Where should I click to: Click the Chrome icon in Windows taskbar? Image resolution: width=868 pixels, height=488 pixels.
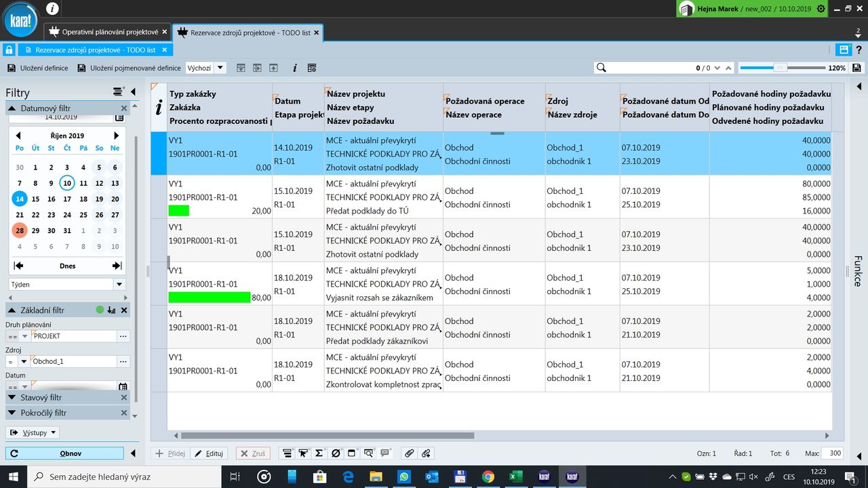pyautogui.click(x=488, y=476)
